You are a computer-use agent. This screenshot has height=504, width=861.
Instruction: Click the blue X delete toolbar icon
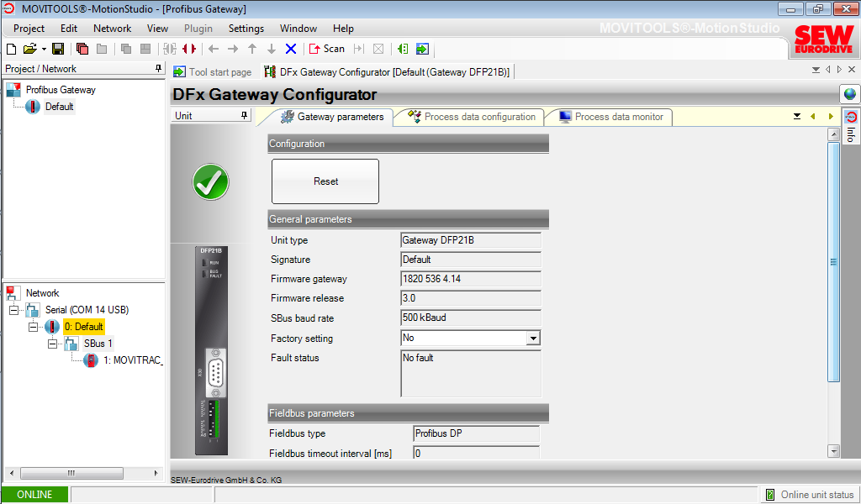point(291,49)
